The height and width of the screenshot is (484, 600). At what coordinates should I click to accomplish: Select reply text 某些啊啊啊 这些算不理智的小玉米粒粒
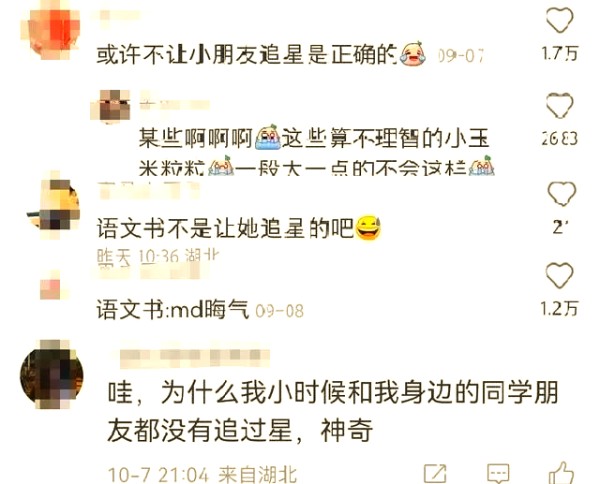pos(316,150)
